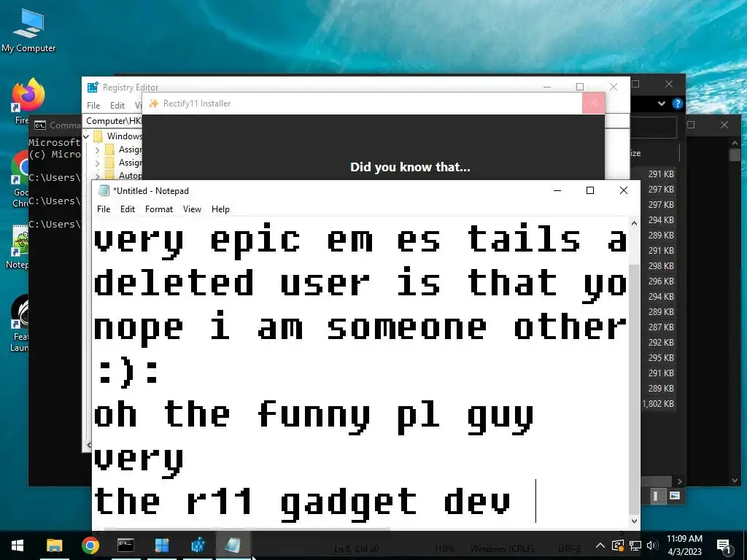The image size is (747, 560).
Task: Select the 287 KB file size entry
Action: click(x=661, y=327)
